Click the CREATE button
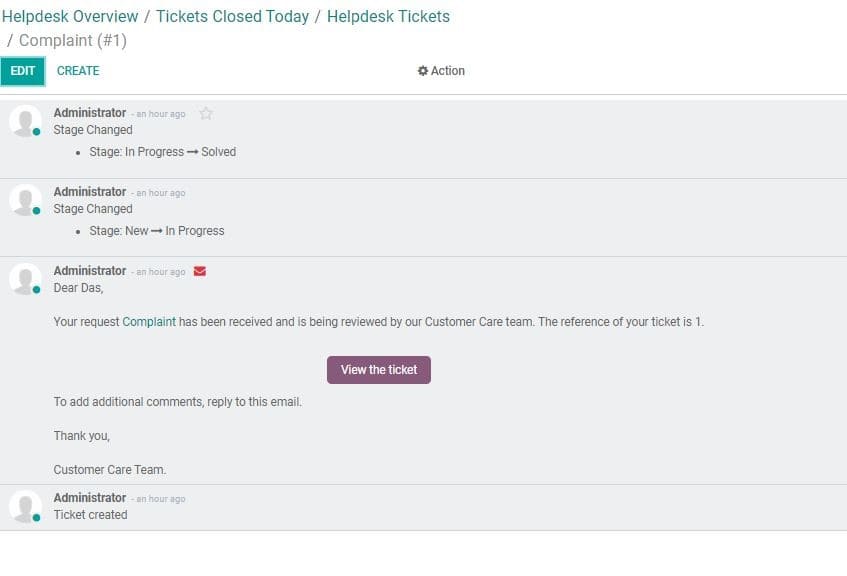 78,71
